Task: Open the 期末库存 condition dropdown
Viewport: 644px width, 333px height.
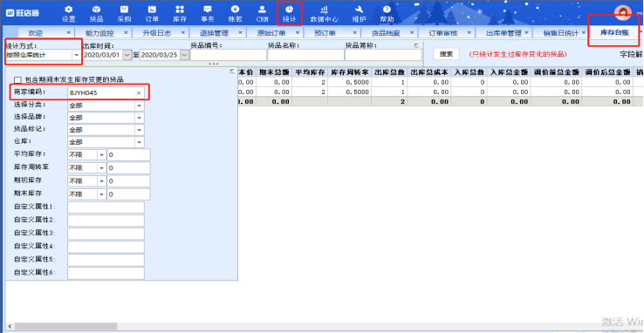Action: click(x=101, y=194)
